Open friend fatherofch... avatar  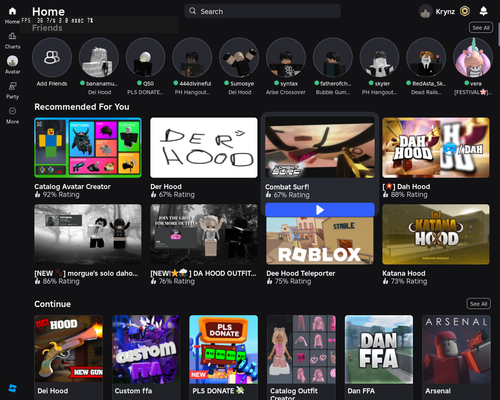pos(332,57)
